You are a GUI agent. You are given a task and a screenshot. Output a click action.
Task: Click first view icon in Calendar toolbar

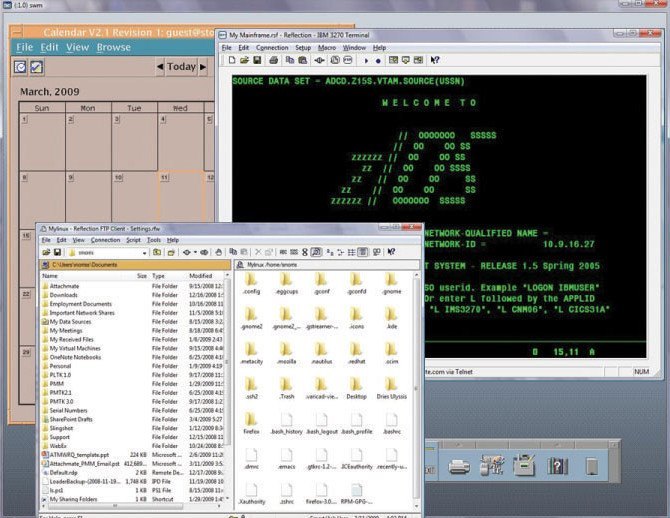point(20,67)
